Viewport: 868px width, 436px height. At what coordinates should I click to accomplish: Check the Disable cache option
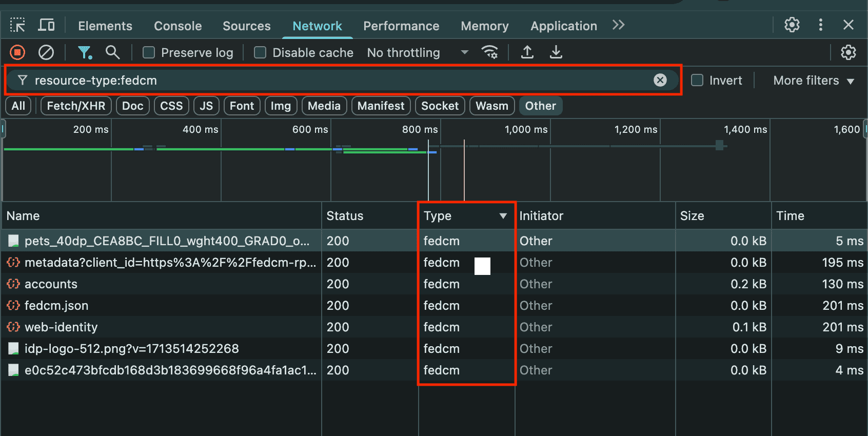click(x=260, y=53)
